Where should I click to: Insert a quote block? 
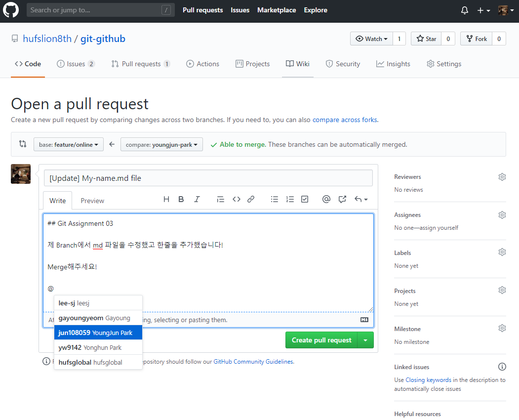point(220,199)
